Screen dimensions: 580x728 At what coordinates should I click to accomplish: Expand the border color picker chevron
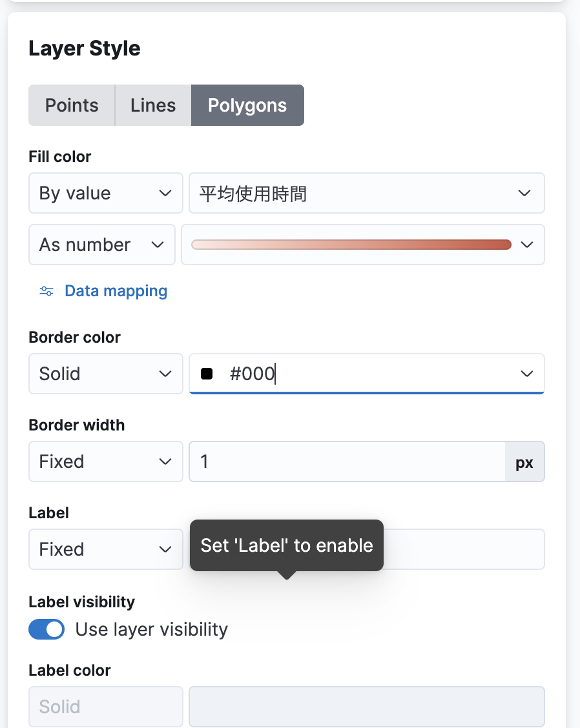click(527, 374)
